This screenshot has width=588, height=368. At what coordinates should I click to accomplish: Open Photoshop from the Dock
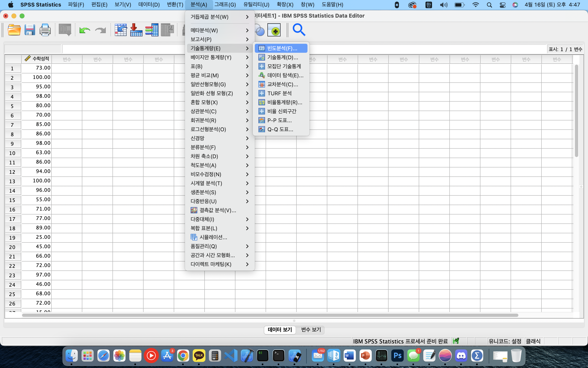397,356
